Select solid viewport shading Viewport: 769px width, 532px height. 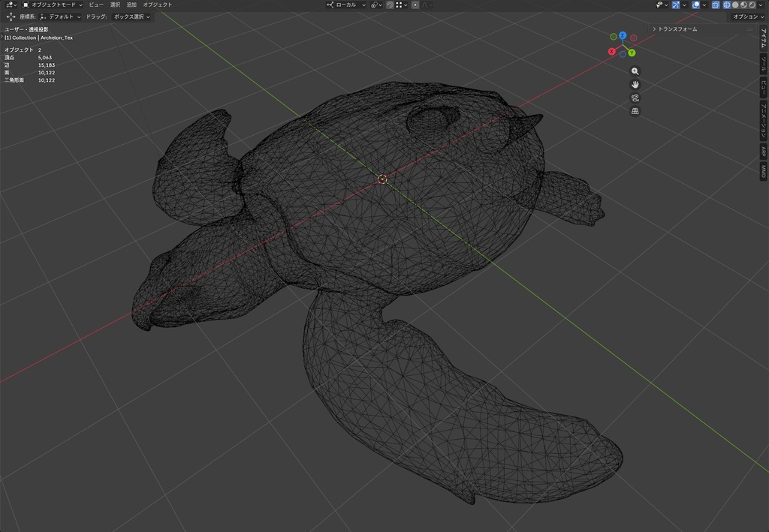point(735,5)
